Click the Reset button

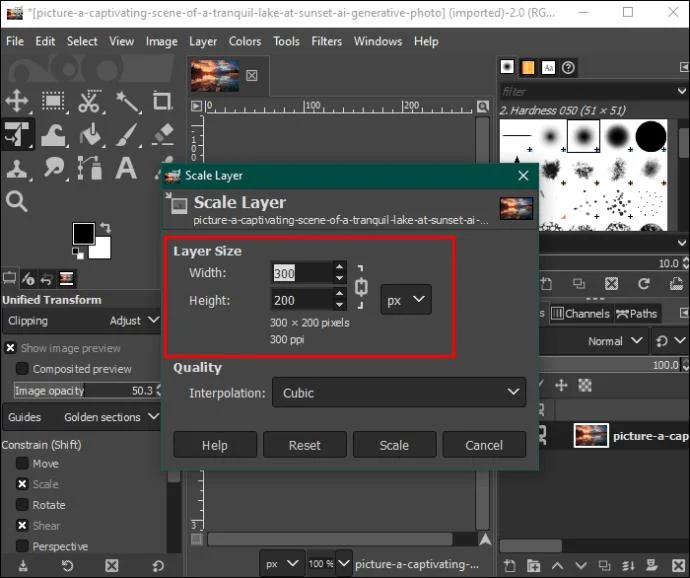[x=305, y=445]
